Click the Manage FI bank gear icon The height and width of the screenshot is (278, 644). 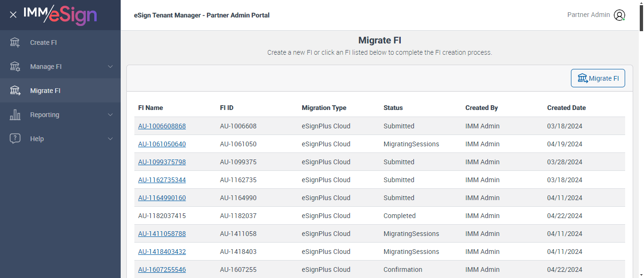pyautogui.click(x=15, y=67)
